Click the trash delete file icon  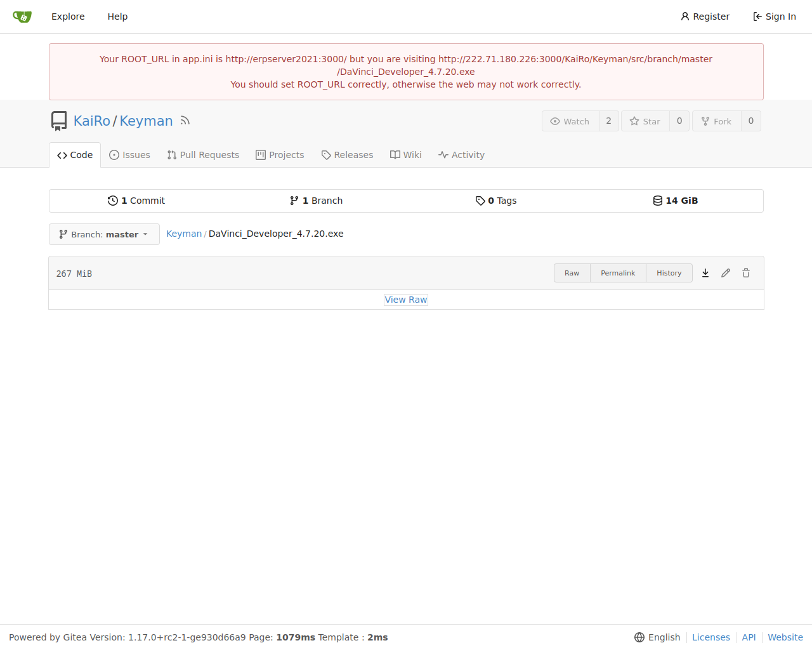point(746,273)
